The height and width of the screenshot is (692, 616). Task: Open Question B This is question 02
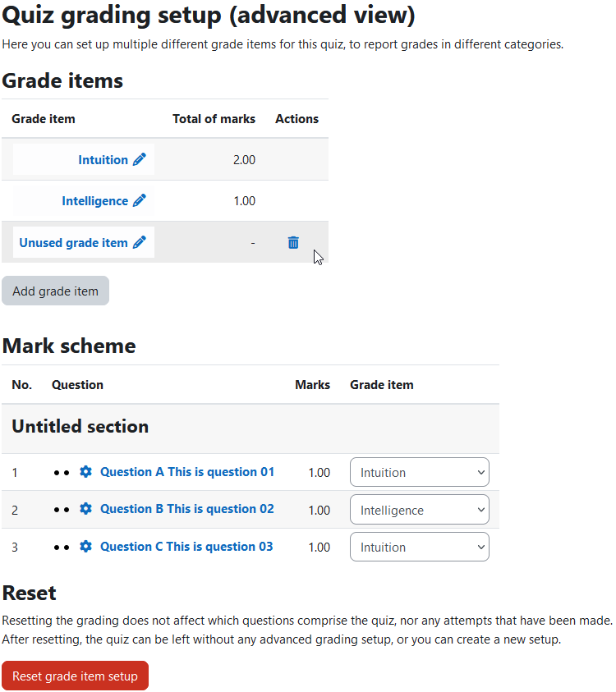[x=187, y=509]
